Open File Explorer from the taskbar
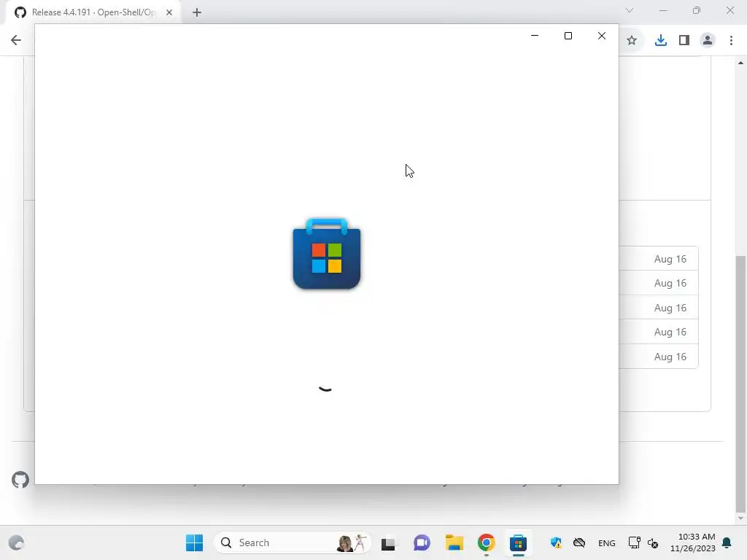 tap(454, 542)
